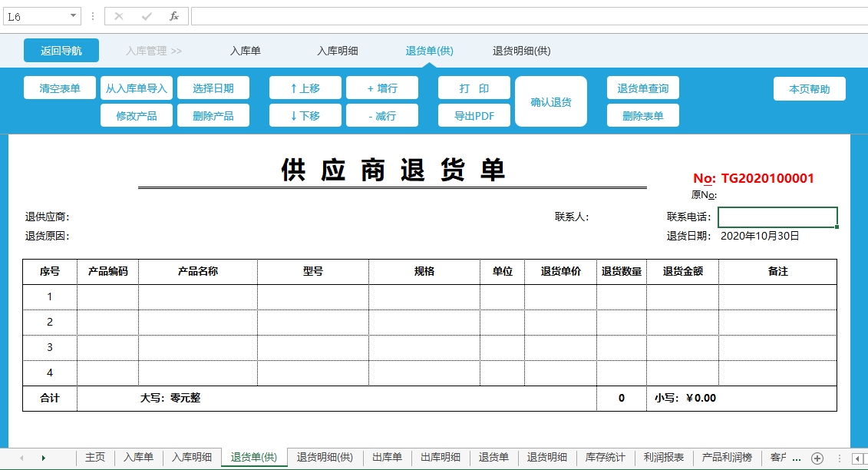The height and width of the screenshot is (470, 868).
Task: Click the cancel X icon in formula bar
Action: [x=119, y=16]
